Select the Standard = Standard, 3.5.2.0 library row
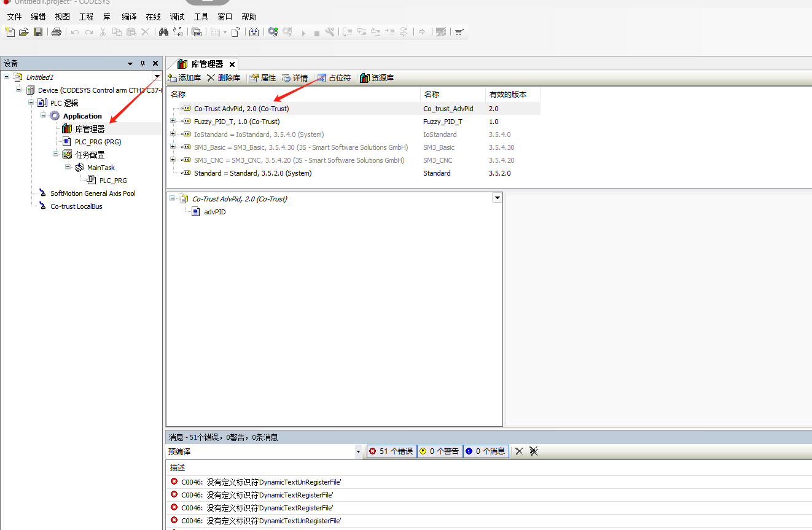The width and height of the screenshot is (812, 530). click(353, 173)
